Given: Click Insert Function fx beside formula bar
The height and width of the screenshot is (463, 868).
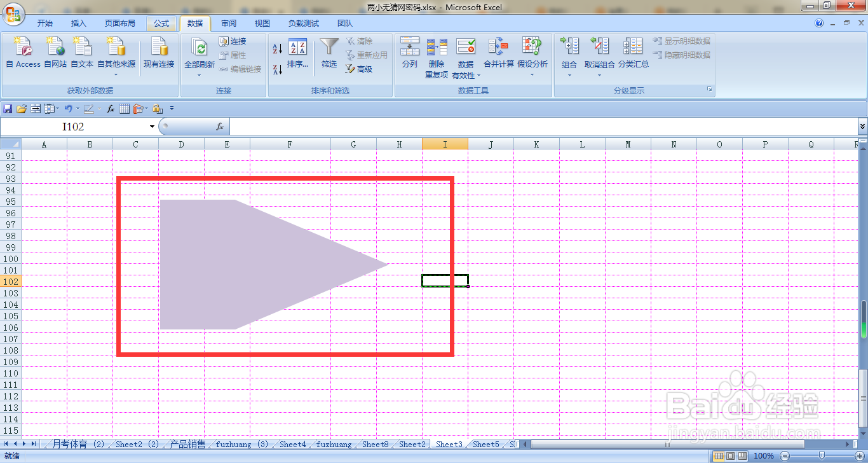Looking at the screenshot, I should click(x=220, y=127).
